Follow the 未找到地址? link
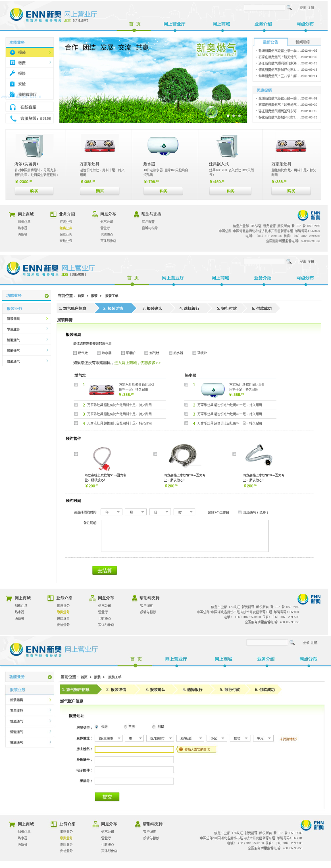331x868 pixels. (288, 739)
